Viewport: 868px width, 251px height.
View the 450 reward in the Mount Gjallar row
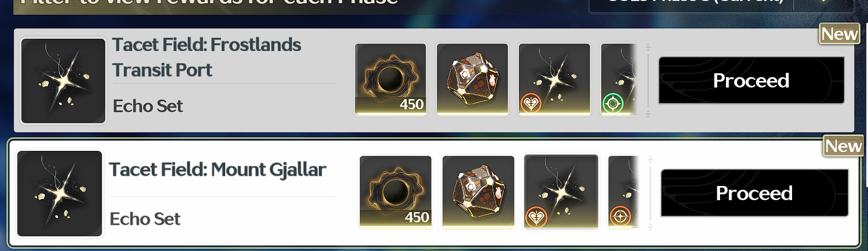coord(395,191)
